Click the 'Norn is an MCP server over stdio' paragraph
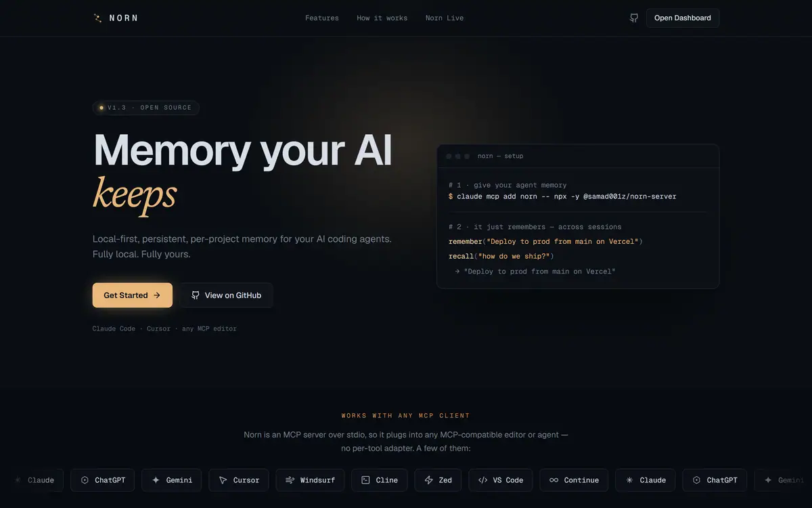Image resolution: width=812 pixels, height=508 pixels. (406, 442)
